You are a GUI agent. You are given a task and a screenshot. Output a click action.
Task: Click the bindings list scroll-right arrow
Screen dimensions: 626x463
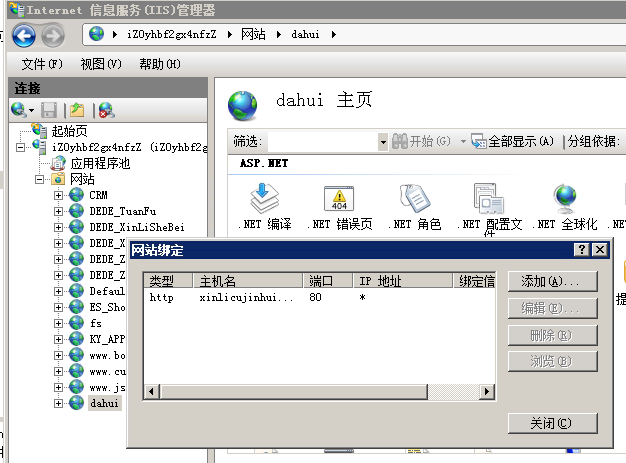487,392
